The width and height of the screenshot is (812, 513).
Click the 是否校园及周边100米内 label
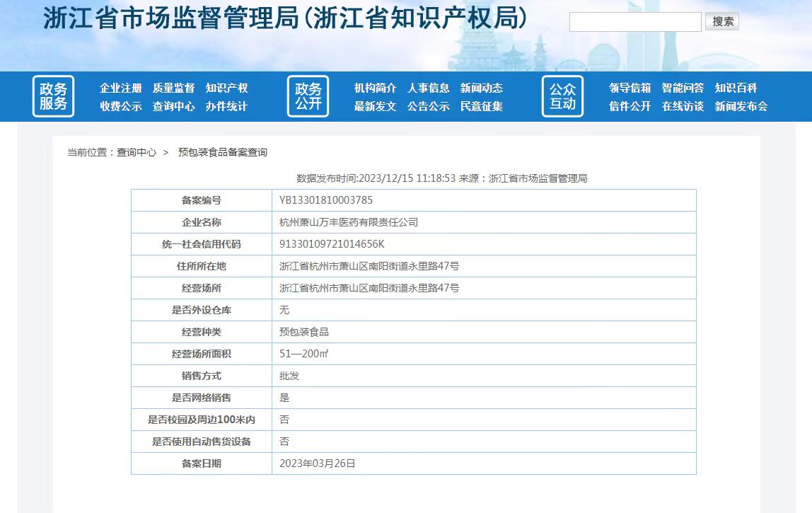pos(202,420)
